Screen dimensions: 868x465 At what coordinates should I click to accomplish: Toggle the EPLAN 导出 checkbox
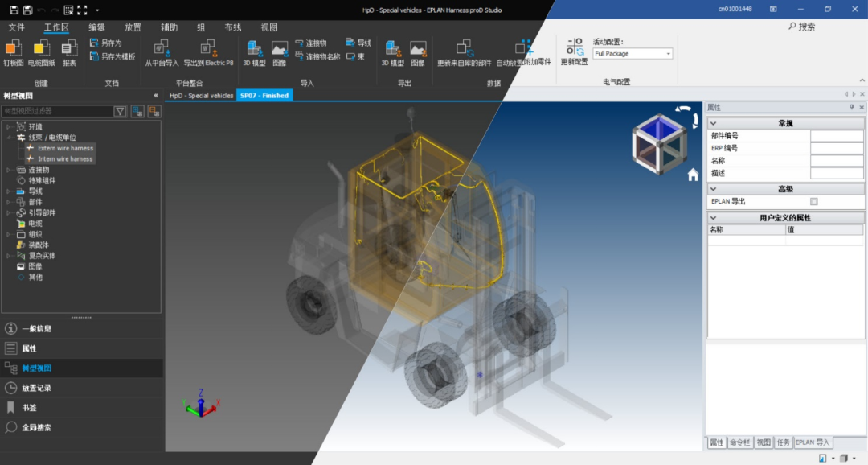coord(813,202)
